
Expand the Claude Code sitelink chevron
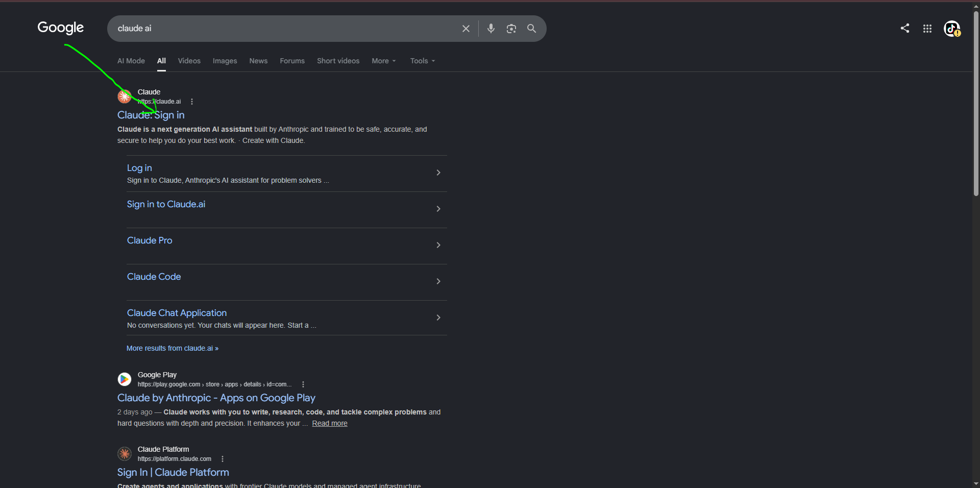point(438,281)
